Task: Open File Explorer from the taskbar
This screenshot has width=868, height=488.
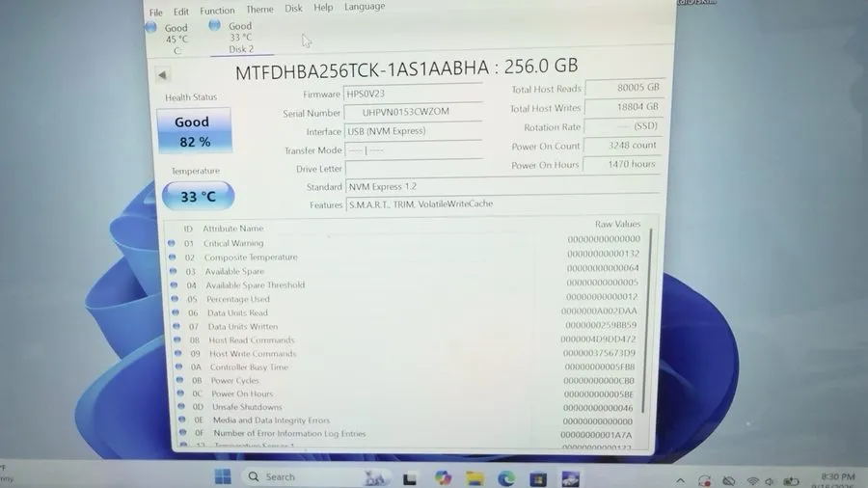Action: tap(475, 478)
